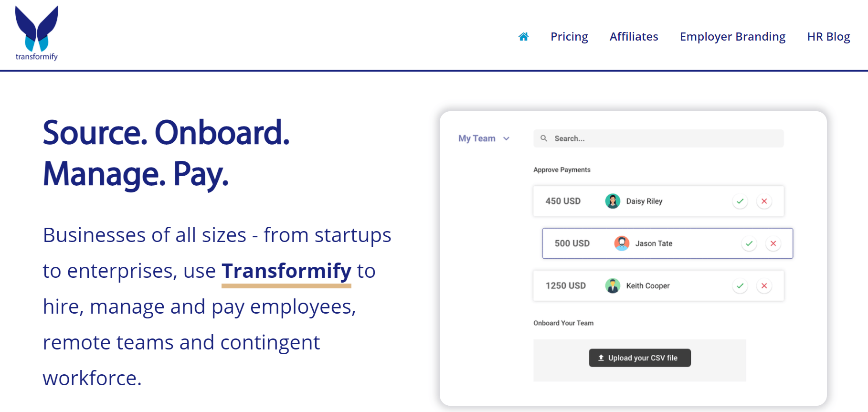The width and height of the screenshot is (868, 412).
Task: Click the Transformify butterfly logo
Action: (x=37, y=33)
